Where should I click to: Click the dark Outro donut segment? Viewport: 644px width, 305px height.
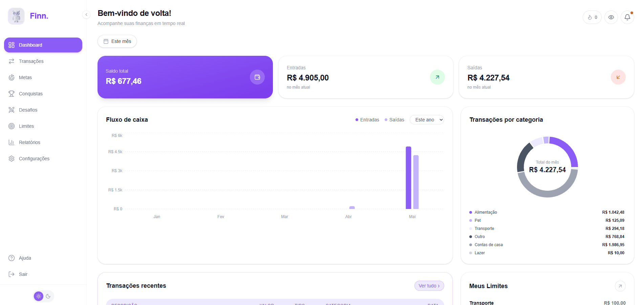tap(522, 156)
